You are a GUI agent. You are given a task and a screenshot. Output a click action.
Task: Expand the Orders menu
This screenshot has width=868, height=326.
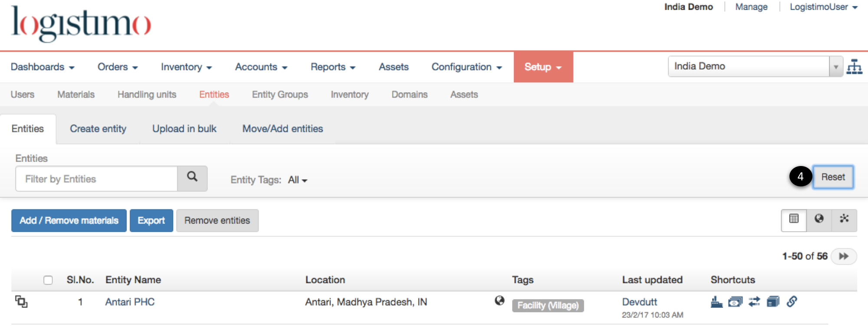(x=118, y=67)
